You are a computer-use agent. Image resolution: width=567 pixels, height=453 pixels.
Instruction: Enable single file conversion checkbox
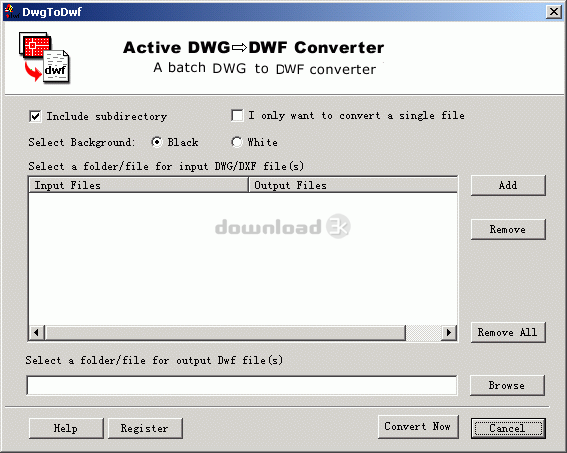(237, 116)
